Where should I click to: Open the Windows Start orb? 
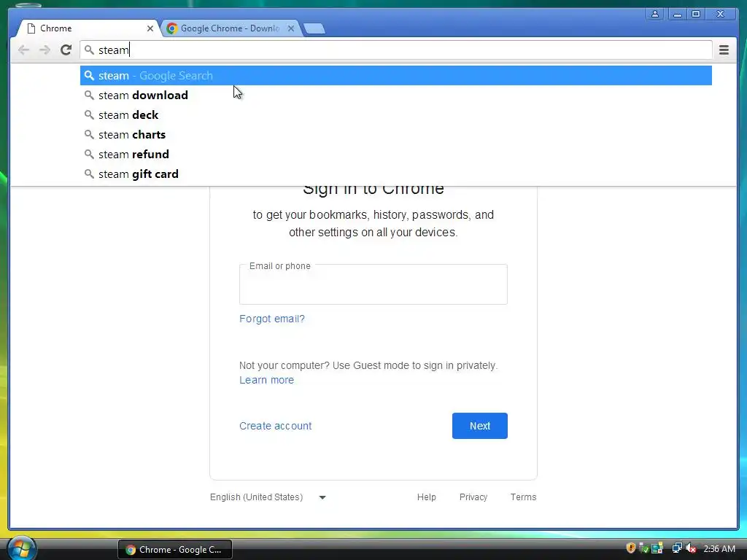[x=21, y=548]
